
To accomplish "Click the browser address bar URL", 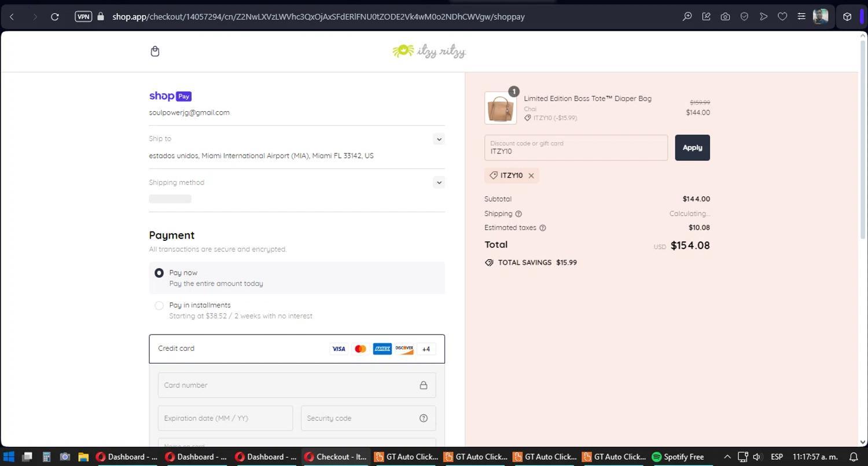I will [318, 17].
